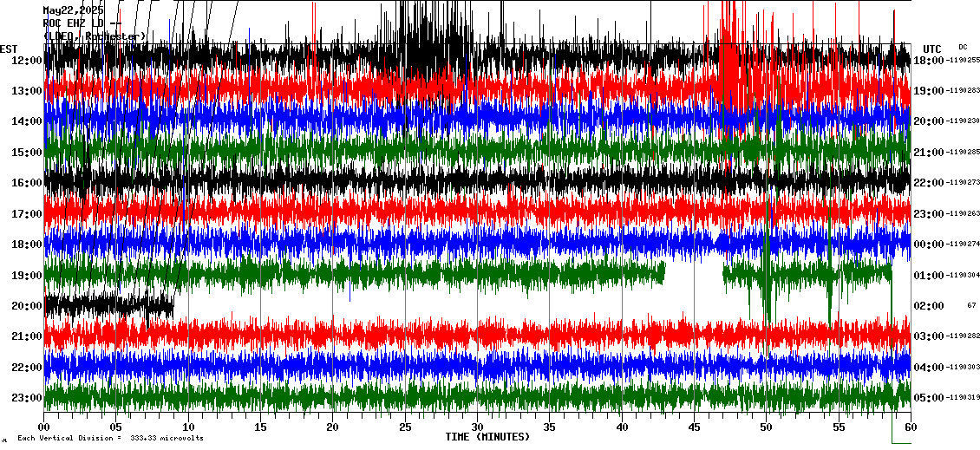Click the 05 minute axis tick label
This screenshot has width=980, height=450.
(116, 427)
